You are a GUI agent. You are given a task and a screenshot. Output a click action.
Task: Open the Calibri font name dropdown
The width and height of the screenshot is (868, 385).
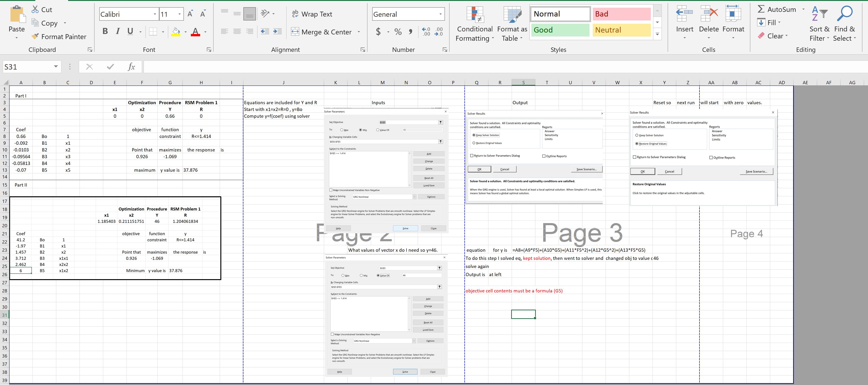(155, 14)
